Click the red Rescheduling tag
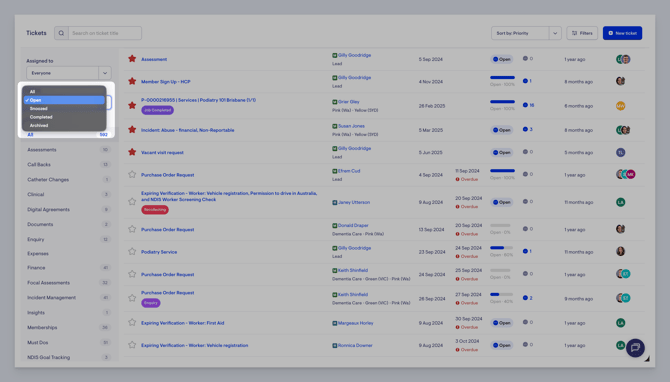670x382 pixels. click(x=155, y=210)
